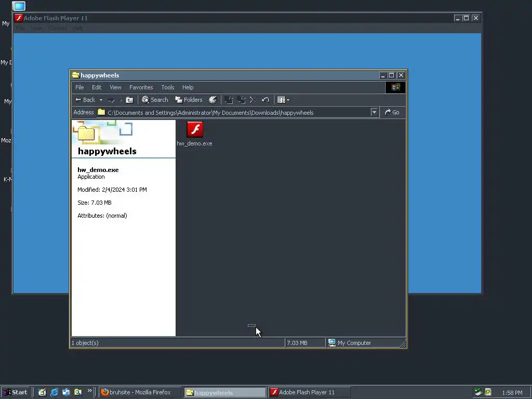Minimize the happywheels window
The height and width of the screenshot is (399, 532).
click(x=383, y=75)
